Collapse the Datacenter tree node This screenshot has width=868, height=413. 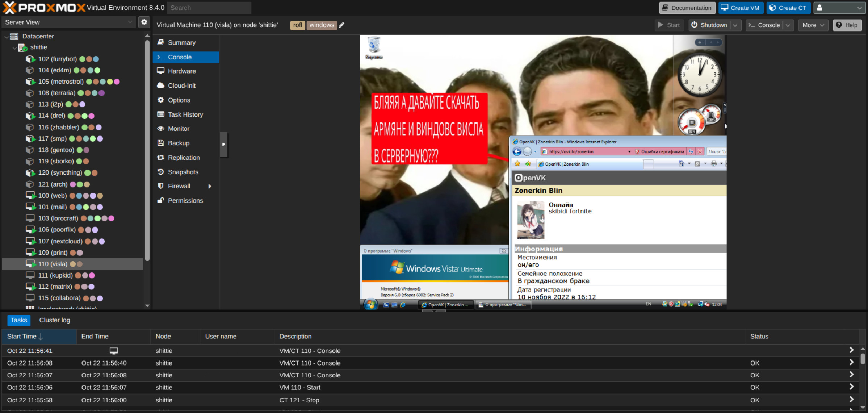(x=7, y=36)
